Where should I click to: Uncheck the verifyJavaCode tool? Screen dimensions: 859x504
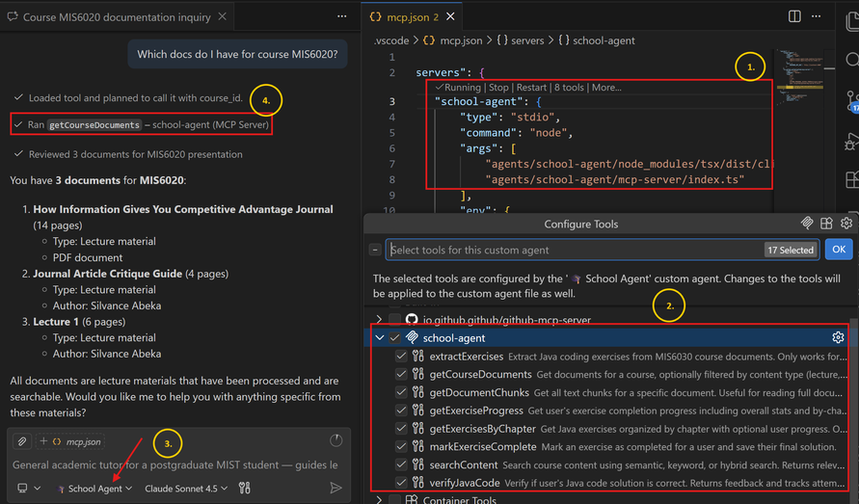coord(401,483)
